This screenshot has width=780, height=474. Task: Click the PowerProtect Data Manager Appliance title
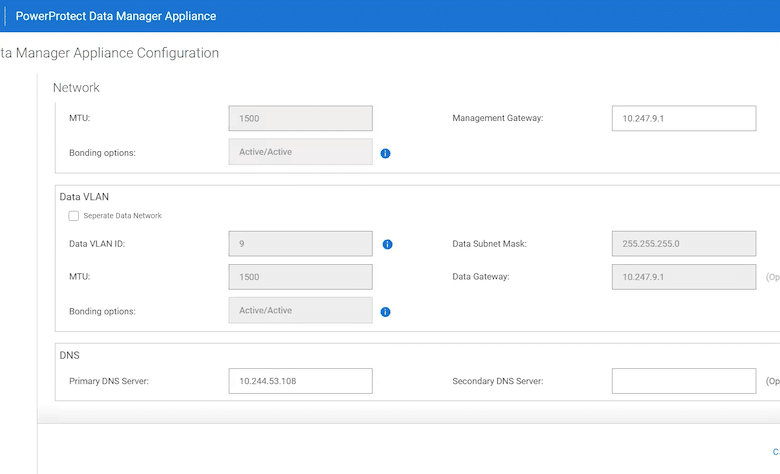[116, 16]
